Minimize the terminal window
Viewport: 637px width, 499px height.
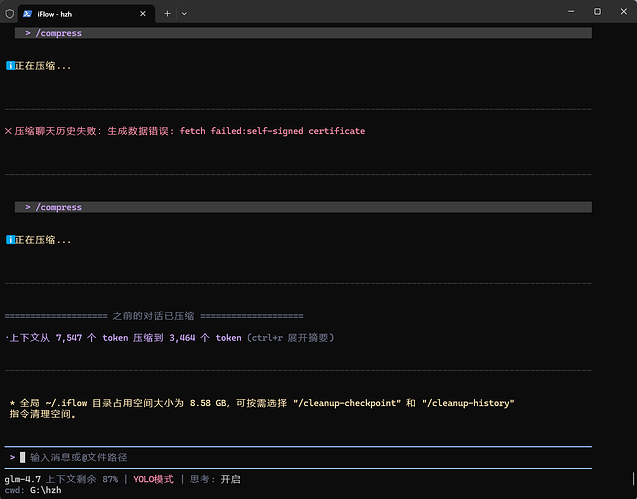tap(568, 12)
